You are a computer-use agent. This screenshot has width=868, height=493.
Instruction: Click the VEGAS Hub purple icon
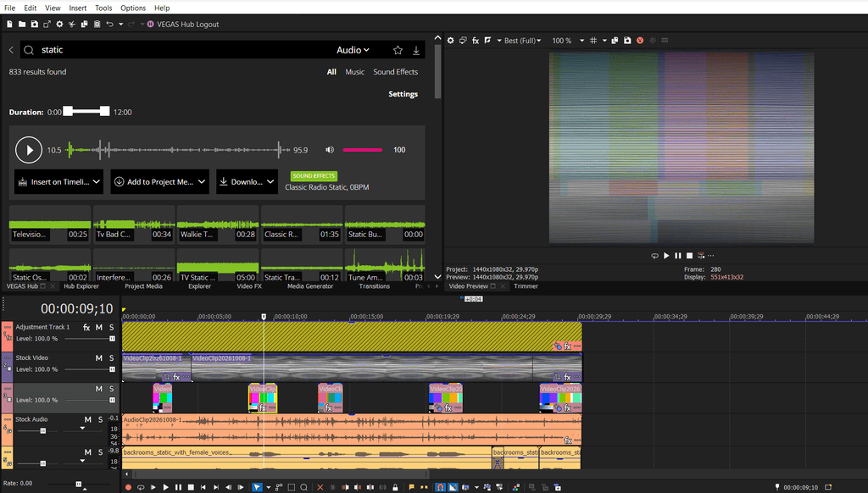point(151,25)
